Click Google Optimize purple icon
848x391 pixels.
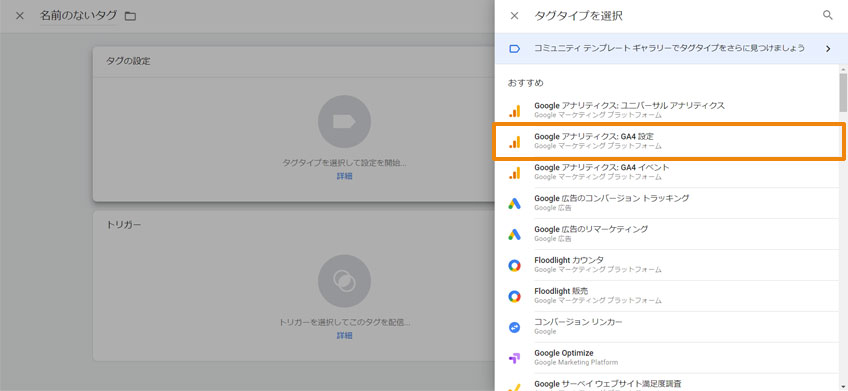point(514,358)
